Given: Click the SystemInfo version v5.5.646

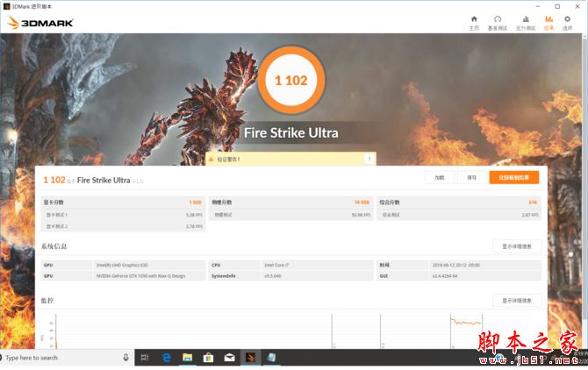Looking at the screenshot, I should [x=273, y=276].
